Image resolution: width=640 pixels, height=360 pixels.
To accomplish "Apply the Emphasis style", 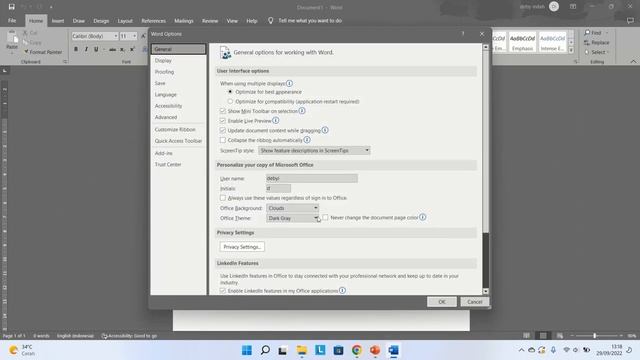I will click(522, 42).
